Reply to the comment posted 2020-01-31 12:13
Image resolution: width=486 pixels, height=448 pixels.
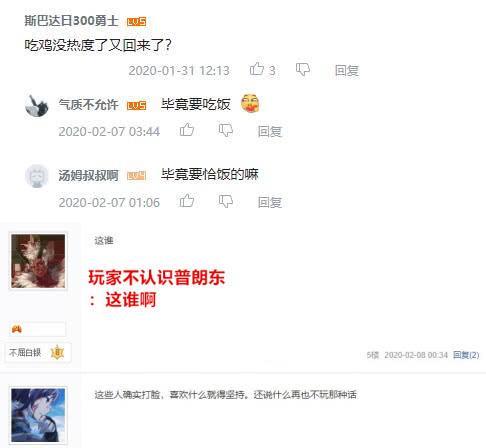[x=347, y=70]
